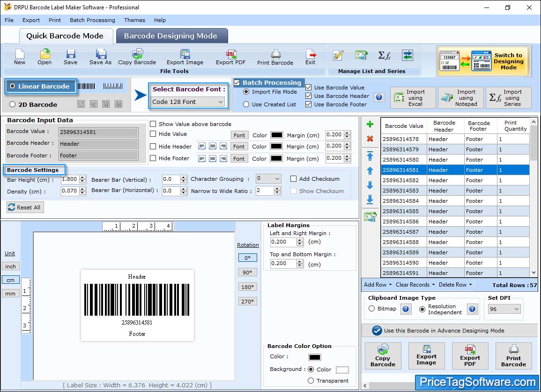Select Transparent background option
The image size is (541, 392).
(311, 381)
